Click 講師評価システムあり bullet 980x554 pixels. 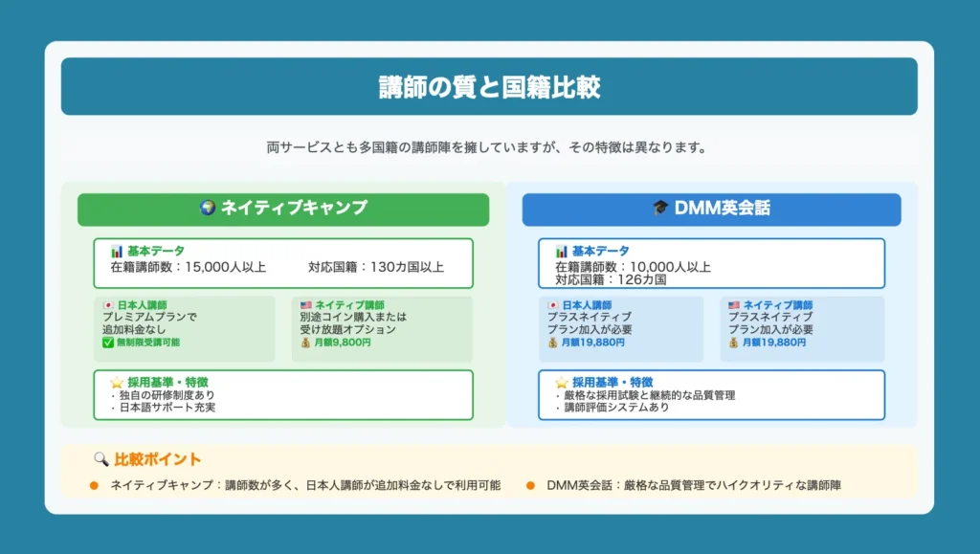pyautogui.click(x=612, y=408)
